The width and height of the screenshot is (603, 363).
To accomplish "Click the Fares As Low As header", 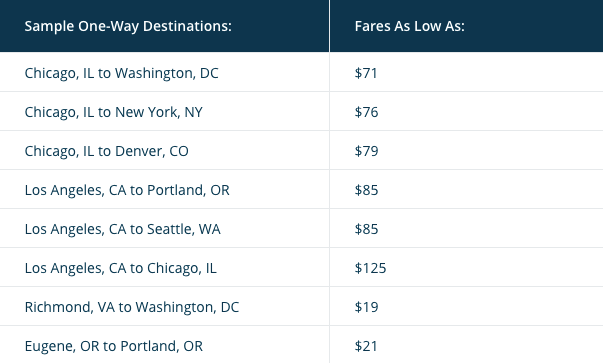I will 410,26.
